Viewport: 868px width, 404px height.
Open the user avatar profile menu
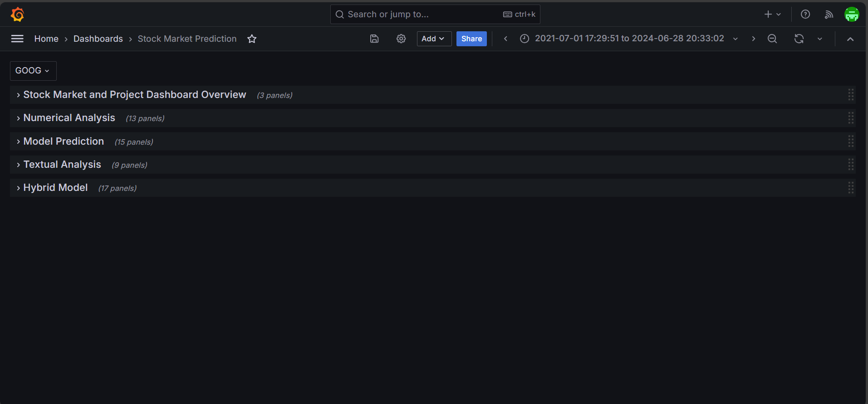pos(852,15)
